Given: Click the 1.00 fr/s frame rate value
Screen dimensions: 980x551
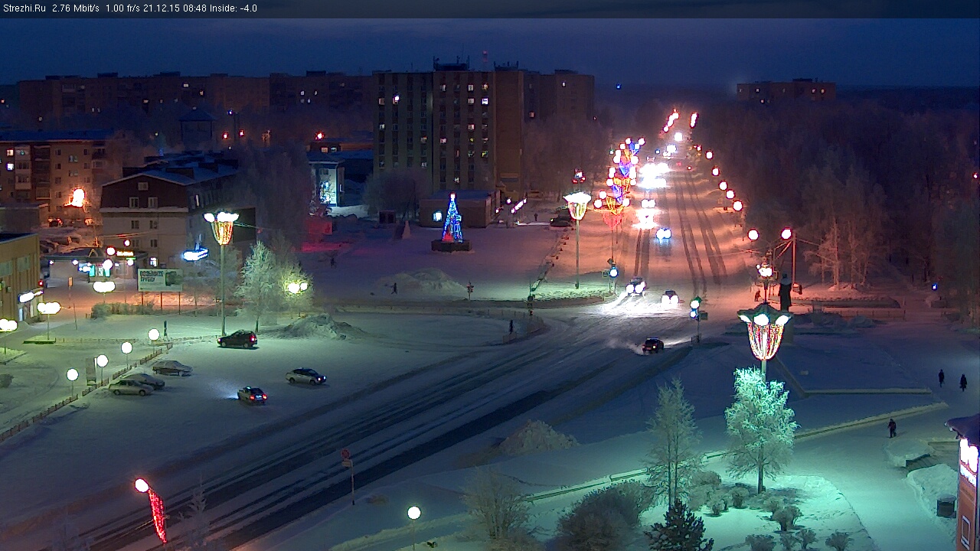Looking at the screenshot, I should [122, 8].
